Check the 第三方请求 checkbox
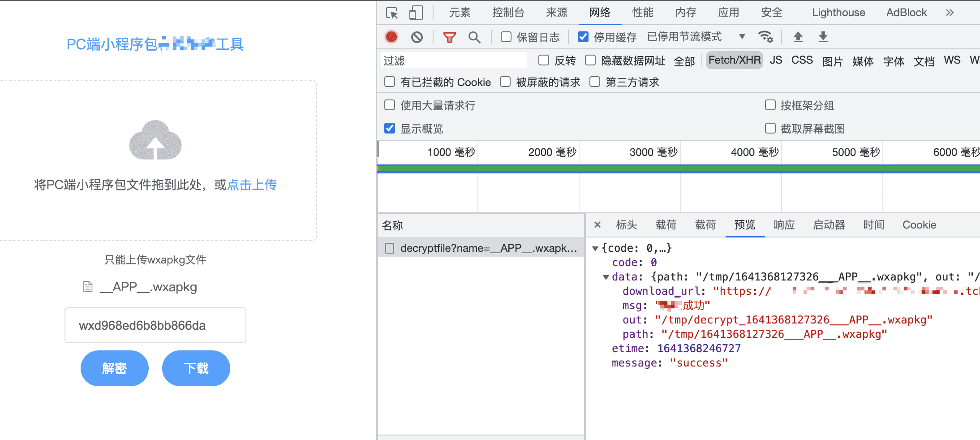Image resolution: width=980 pixels, height=440 pixels. (595, 82)
